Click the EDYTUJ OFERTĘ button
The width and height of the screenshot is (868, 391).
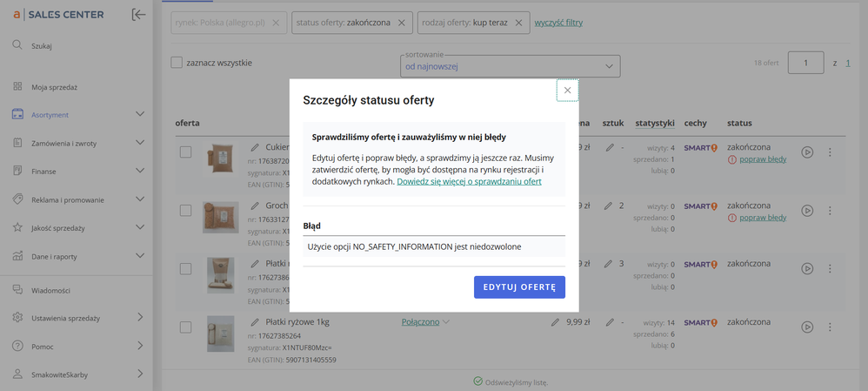click(519, 287)
